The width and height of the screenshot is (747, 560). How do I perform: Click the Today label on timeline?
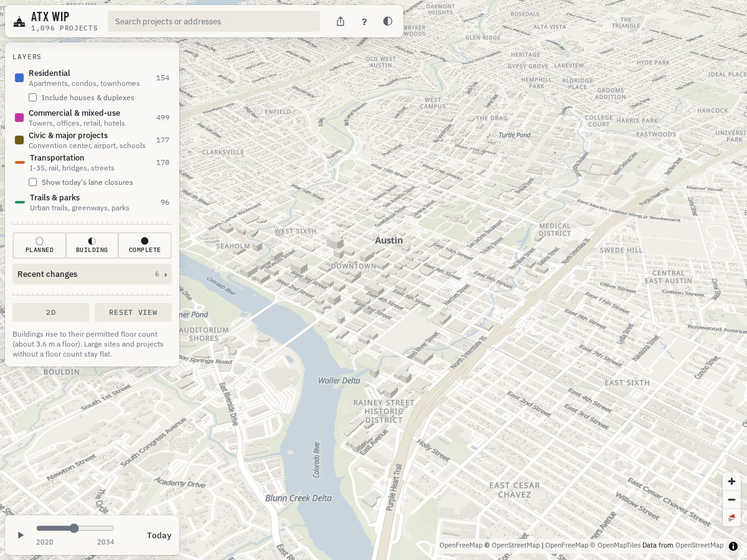tap(159, 535)
